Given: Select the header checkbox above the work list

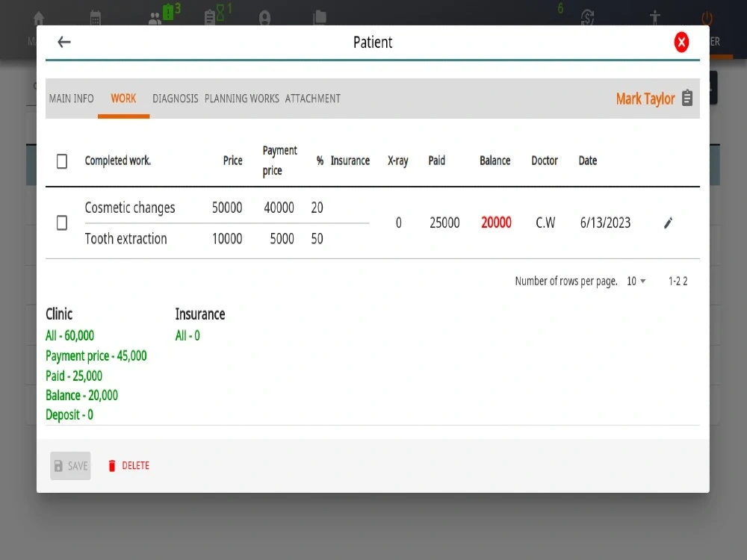Looking at the screenshot, I should 62,161.
